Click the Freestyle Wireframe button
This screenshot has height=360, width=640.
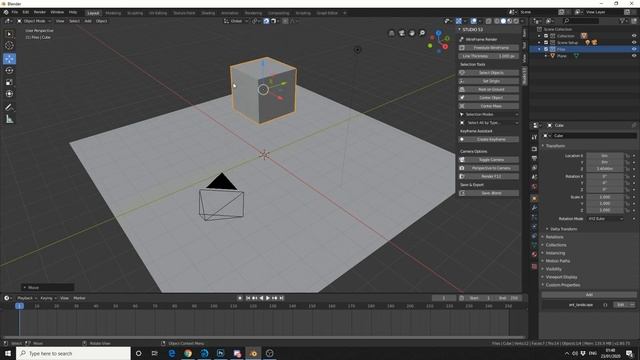tap(489, 48)
